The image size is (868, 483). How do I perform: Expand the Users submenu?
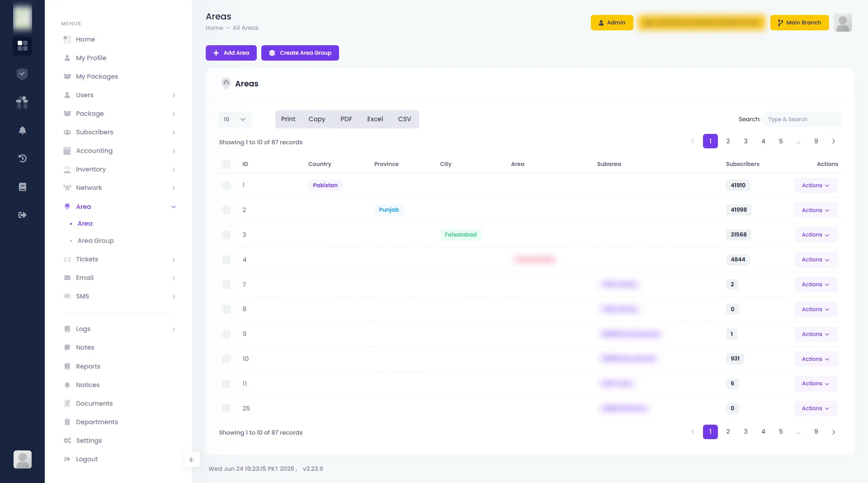point(119,95)
